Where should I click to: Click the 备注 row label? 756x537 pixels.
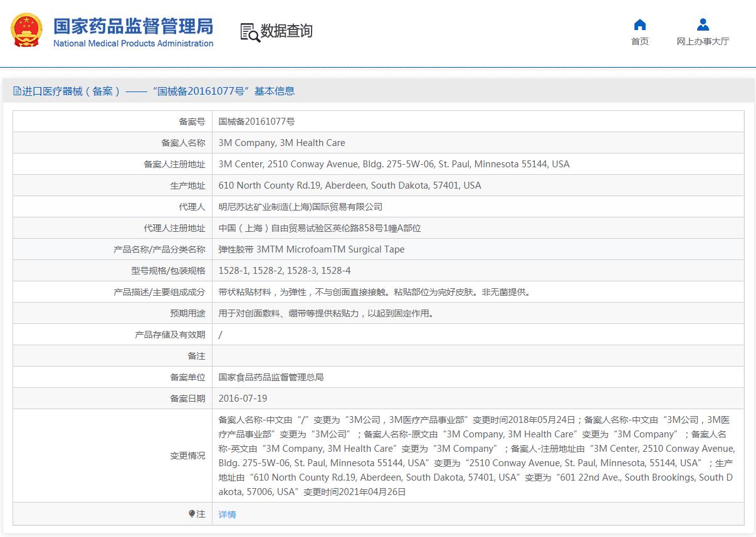196,356
